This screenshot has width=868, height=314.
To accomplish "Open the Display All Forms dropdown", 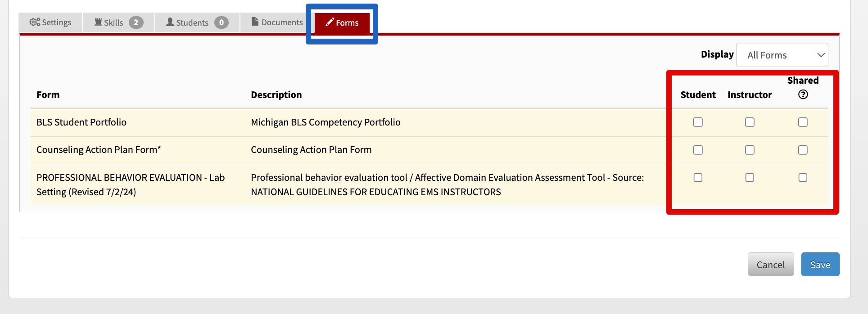I will click(x=782, y=55).
